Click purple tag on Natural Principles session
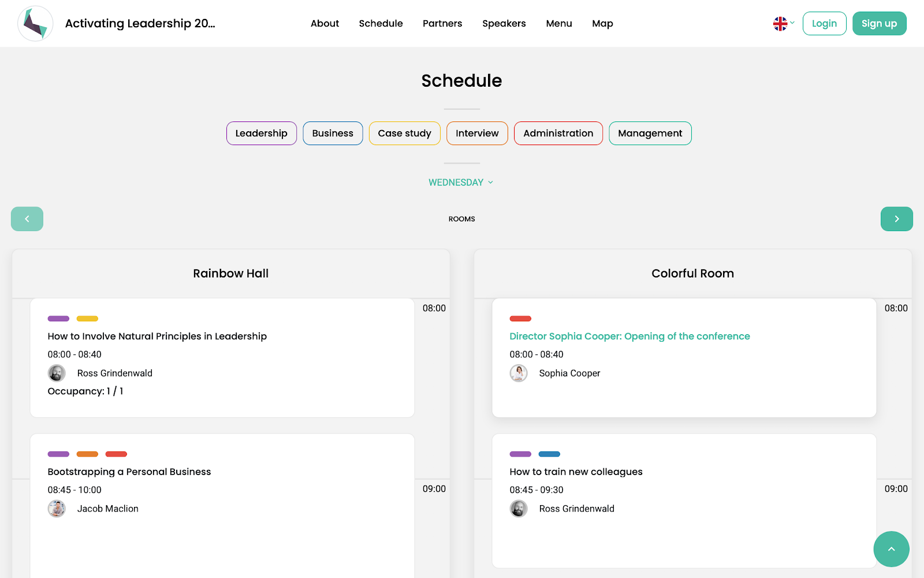Screen dimensions: 924x578 pos(58,318)
